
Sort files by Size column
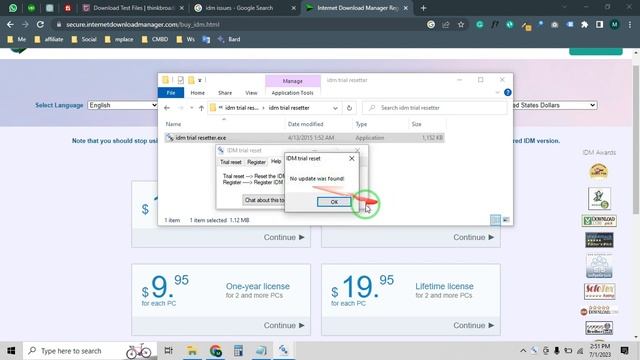click(416, 124)
